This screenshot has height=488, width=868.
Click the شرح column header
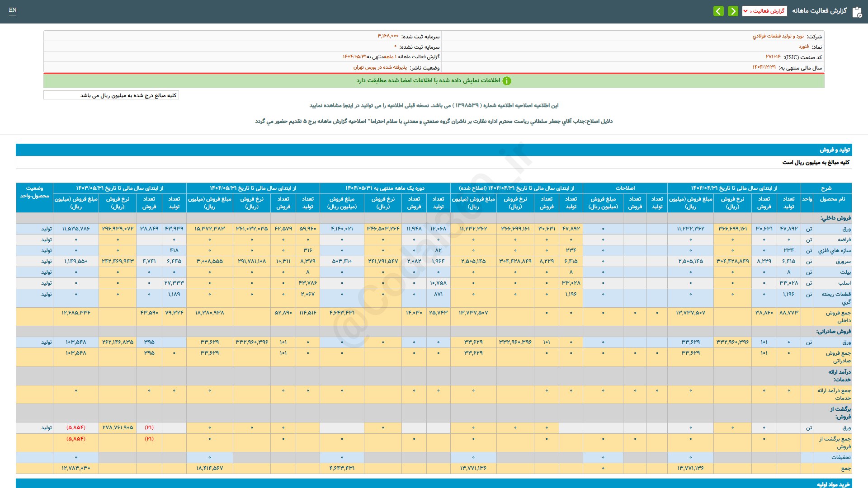click(826, 188)
